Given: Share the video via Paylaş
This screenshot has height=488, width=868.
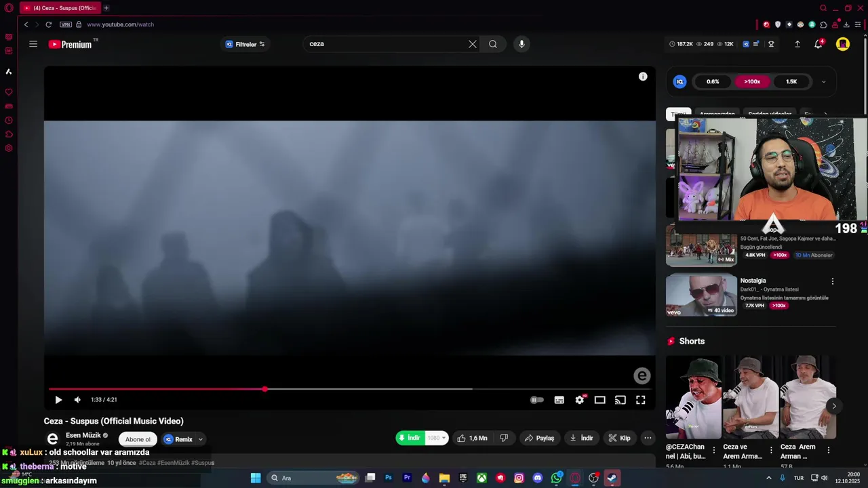Looking at the screenshot, I should (540, 438).
